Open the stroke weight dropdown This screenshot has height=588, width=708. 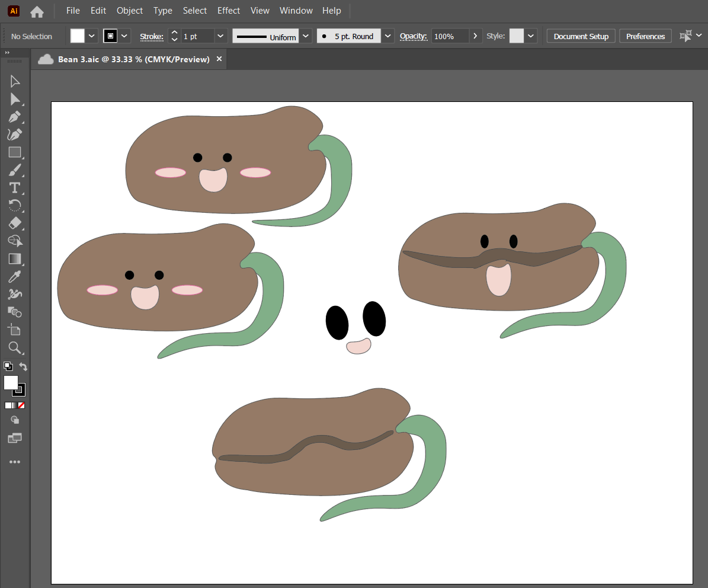[220, 36]
